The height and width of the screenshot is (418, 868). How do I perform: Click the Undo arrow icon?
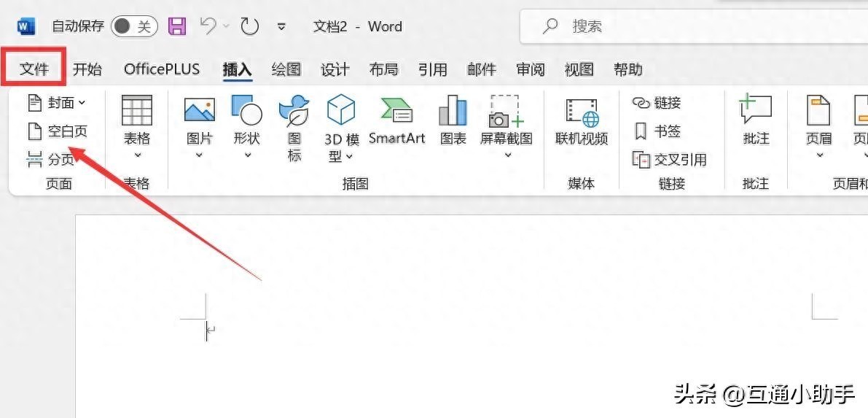tap(208, 26)
